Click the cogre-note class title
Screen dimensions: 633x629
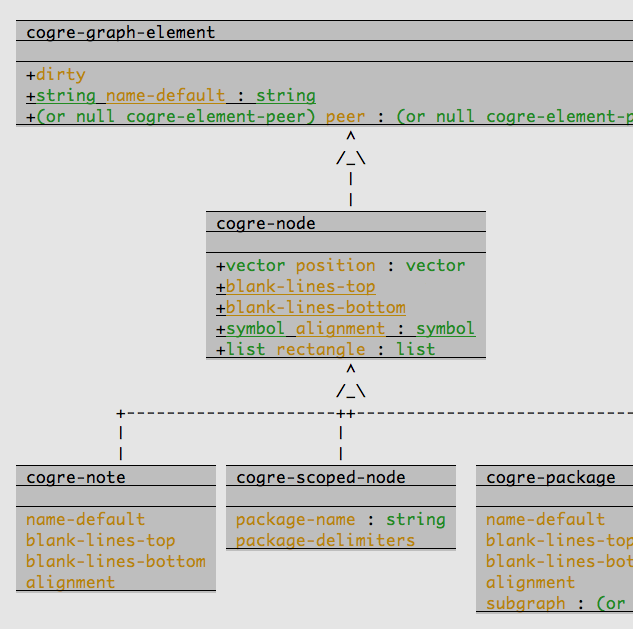coord(76,477)
